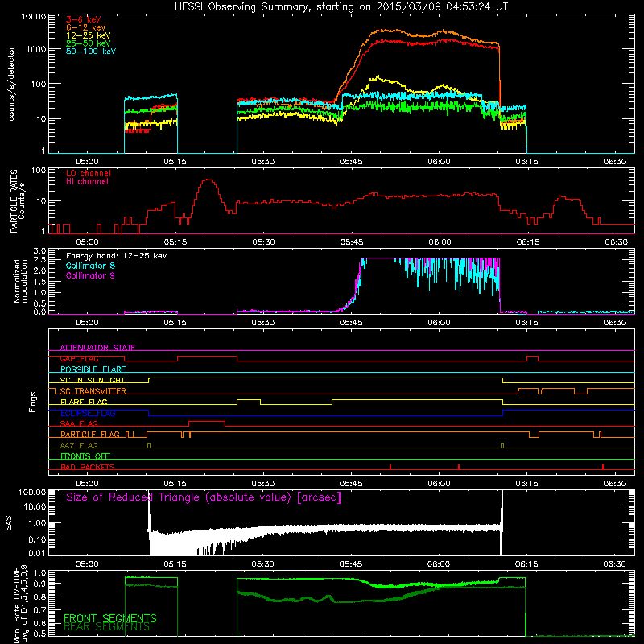Click the SC_IN_SUNLIGHT flag label

(x=93, y=380)
